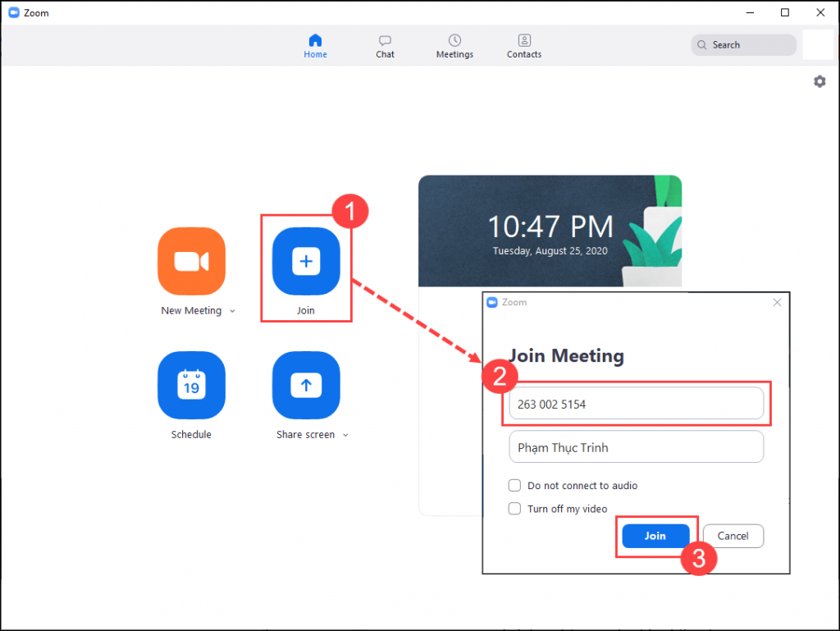This screenshot has width=840, height=631.
Task: Click the Join Meeting heading text
Action: [x=566, y=355]
